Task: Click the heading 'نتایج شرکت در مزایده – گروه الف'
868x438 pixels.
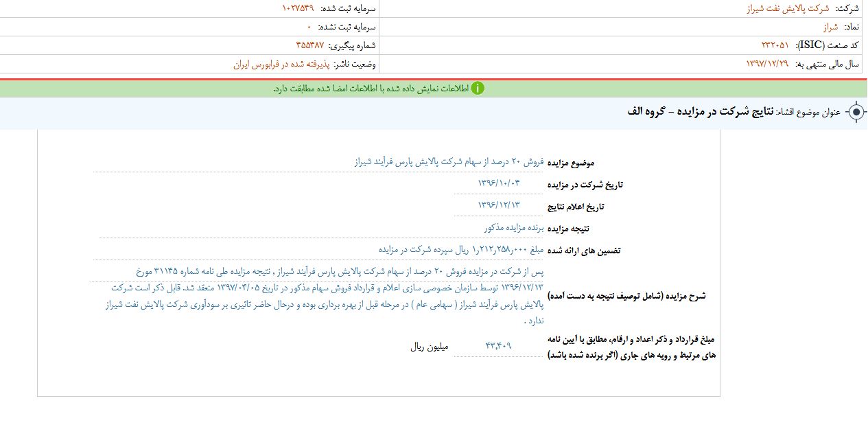Action: coord(700,112)
